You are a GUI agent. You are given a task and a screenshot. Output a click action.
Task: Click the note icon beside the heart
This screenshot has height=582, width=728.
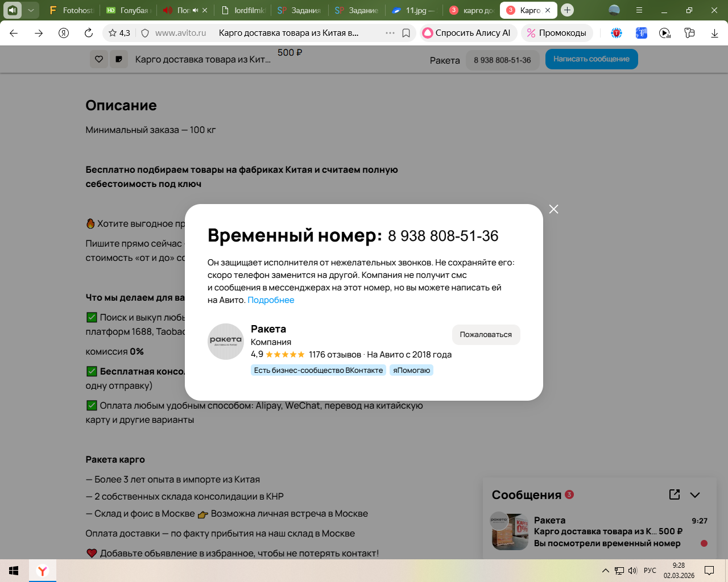point(119,59)
